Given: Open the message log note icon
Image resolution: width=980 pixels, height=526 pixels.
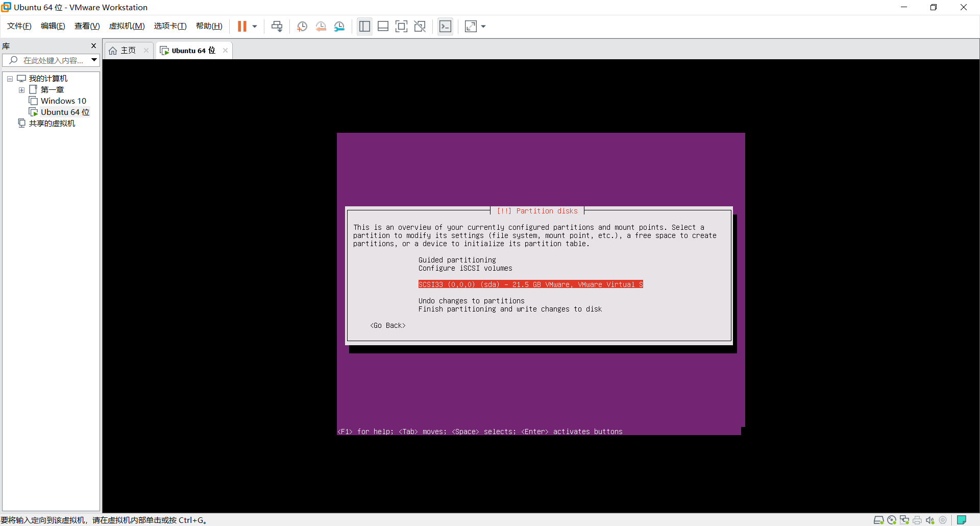Looking at the screenshot, I should (962, 520).
